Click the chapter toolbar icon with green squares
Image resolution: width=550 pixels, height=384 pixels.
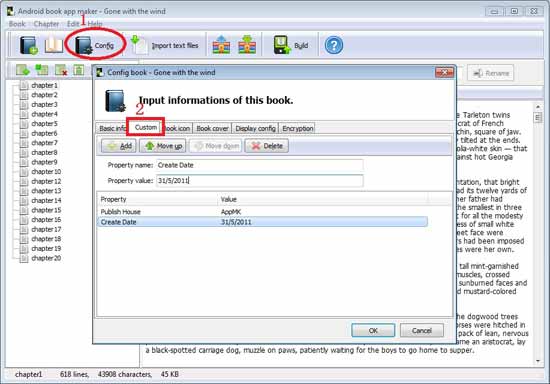42,70
